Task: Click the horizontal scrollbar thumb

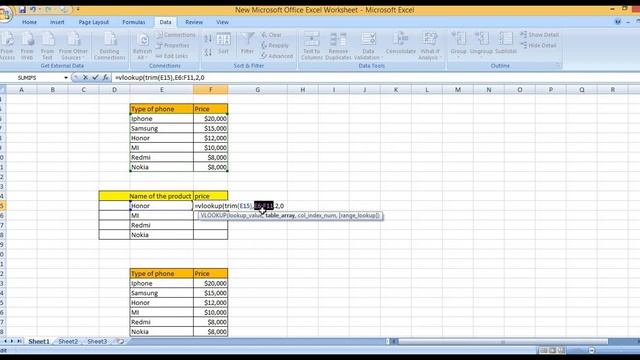Action: (x=503, y=342)
